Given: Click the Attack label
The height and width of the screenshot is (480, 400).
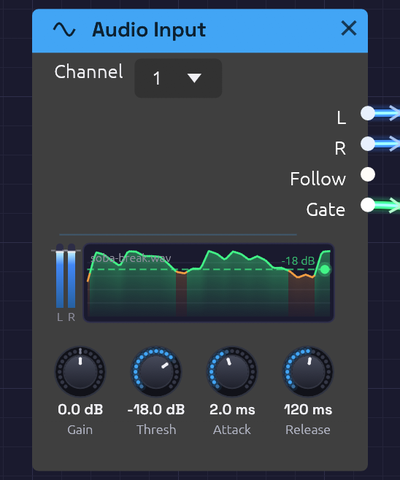Looking at the screenshot, I should coord(232,430).
